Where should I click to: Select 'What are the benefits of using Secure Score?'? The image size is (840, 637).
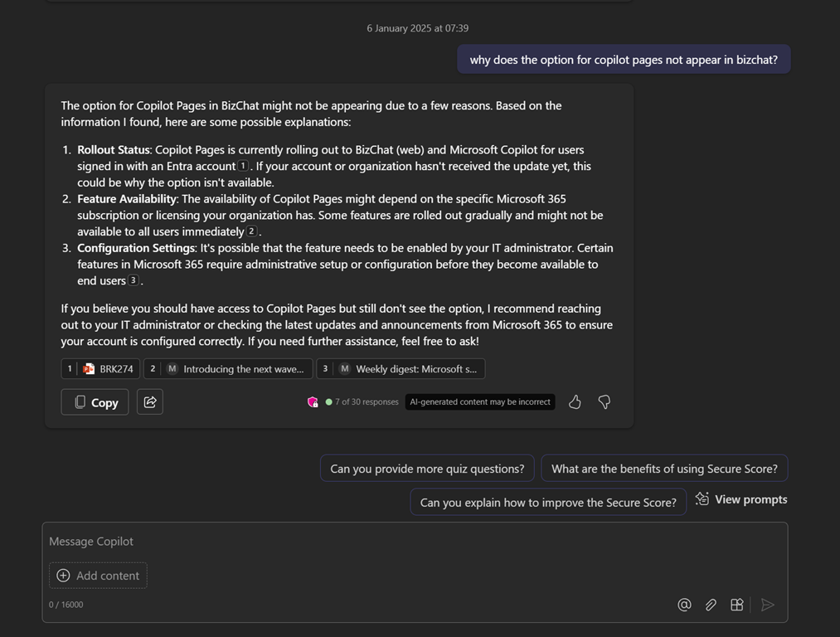[664, 469]
